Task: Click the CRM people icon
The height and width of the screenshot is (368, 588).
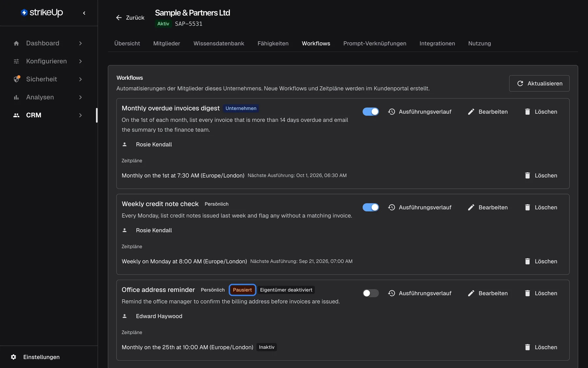Action: point(16,115)
